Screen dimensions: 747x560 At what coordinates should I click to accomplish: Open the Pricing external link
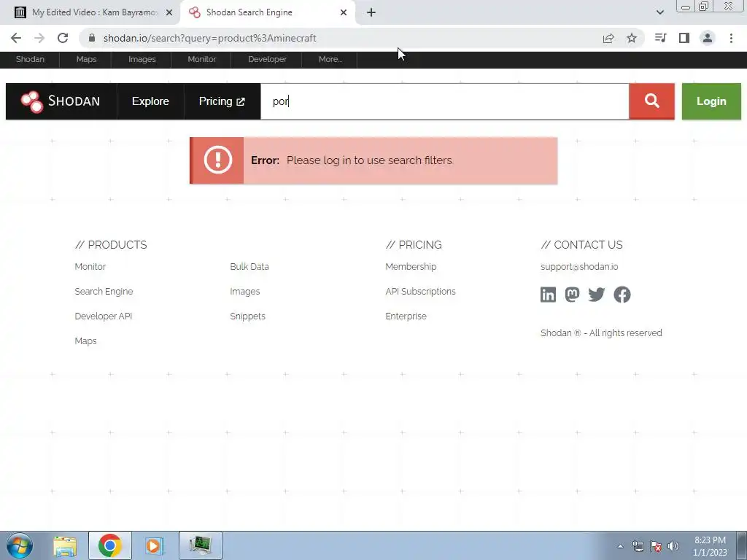click(222, 101)
